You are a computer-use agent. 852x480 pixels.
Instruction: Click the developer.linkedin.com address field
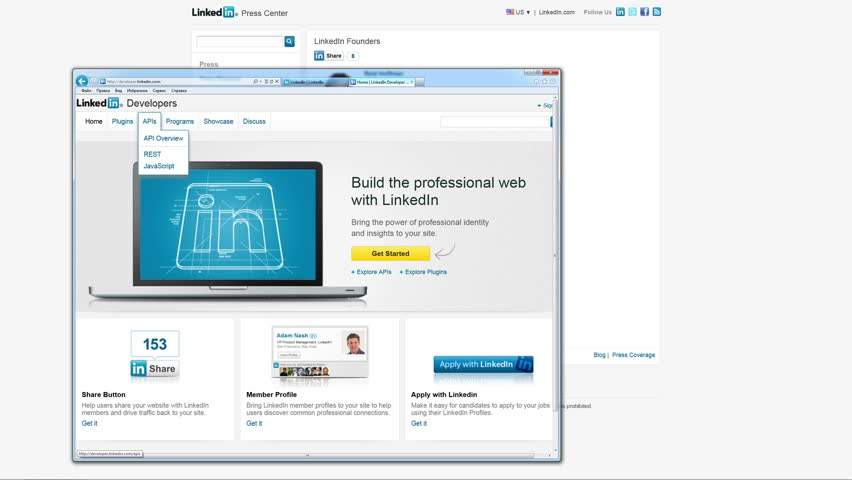tap(174, 82)
